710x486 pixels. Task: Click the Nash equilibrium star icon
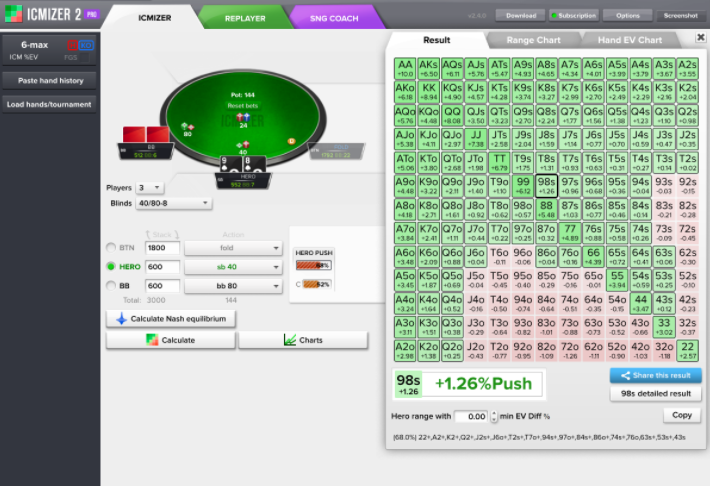coord(121,318)
